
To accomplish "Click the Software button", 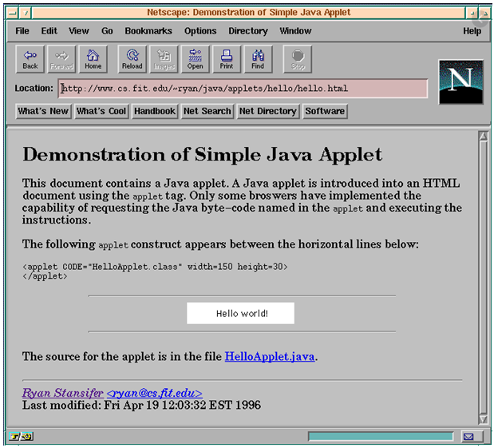I will tap(325, 111).
